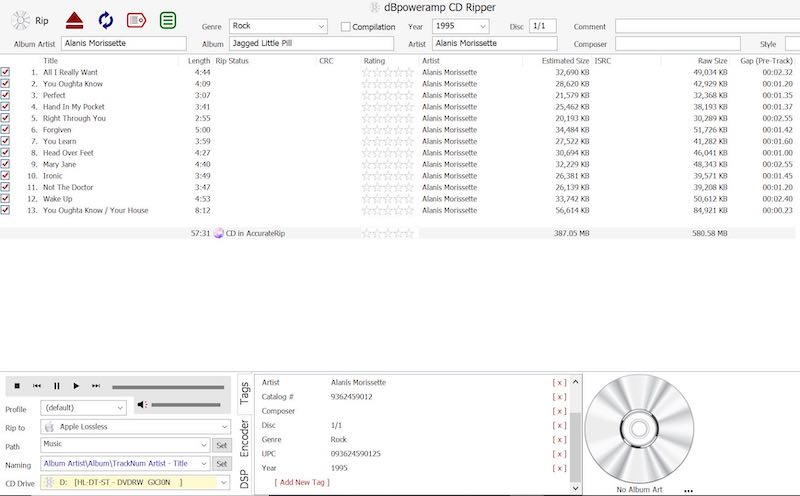Uncheck track 1 All I Really Want
This screenshot has width=800, height=496.
(6, 72)
